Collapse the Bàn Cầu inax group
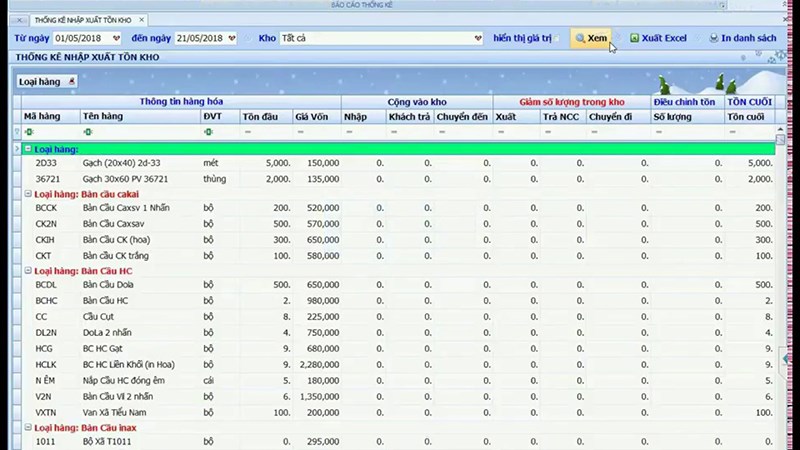 28,427
